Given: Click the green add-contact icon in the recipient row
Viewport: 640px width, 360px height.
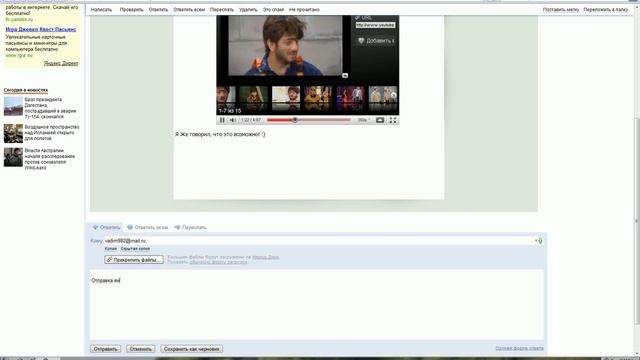Looking at the screenshot, I should point(539,241).
